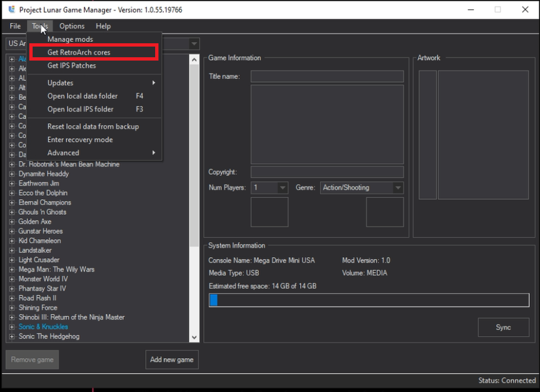Click the Volume: MEDIA text

pyautogui.click(x=365, y=274)
